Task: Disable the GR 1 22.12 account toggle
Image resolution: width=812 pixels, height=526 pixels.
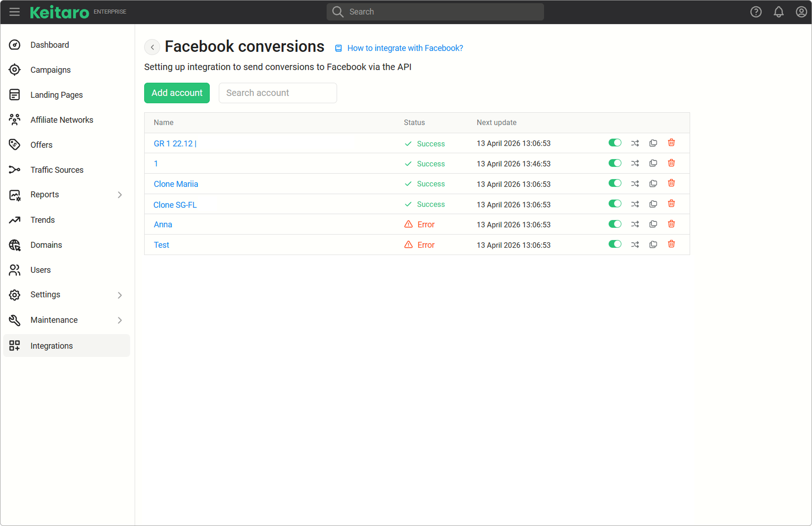Action: 615,143
